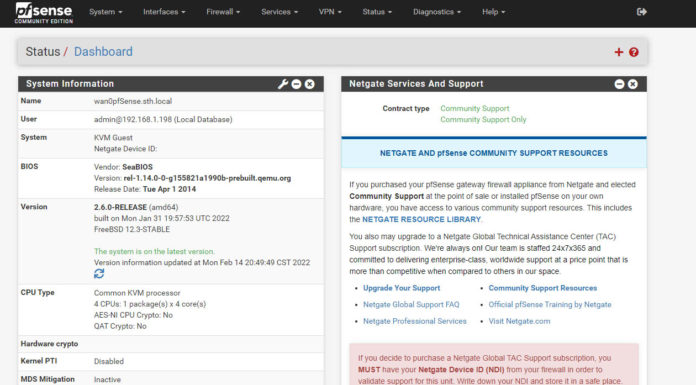Click the FreeBSD 12.3-STABLE text

tap(132, 230)
